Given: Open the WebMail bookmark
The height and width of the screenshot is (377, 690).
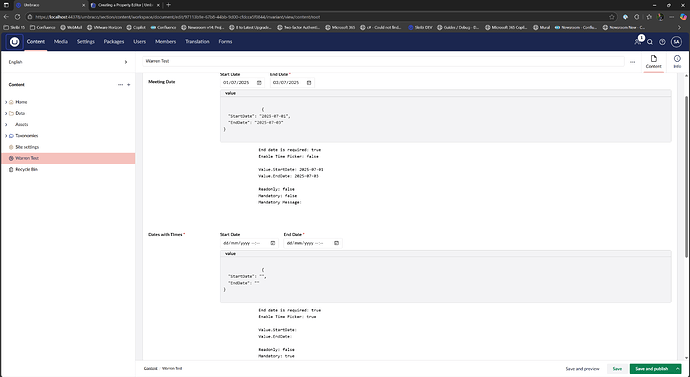Looking at the screenshot, I should click(71, 27).
